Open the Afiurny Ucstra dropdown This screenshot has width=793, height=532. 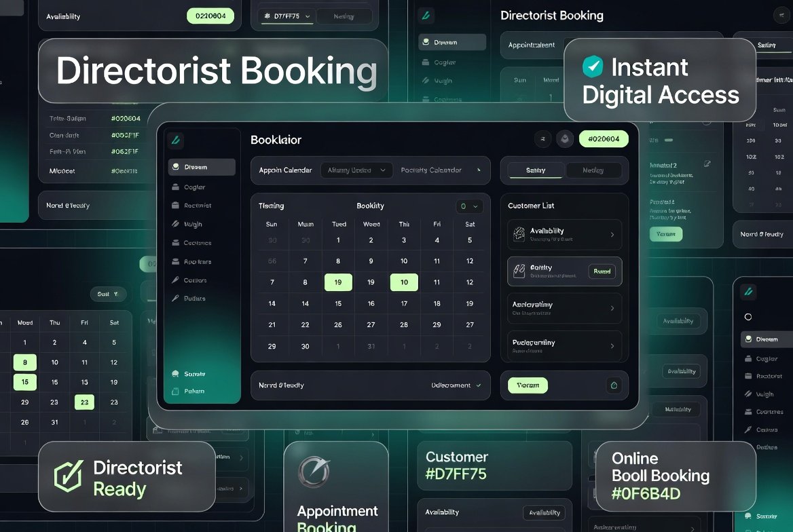pyautogui.click(x=356, y=170)
